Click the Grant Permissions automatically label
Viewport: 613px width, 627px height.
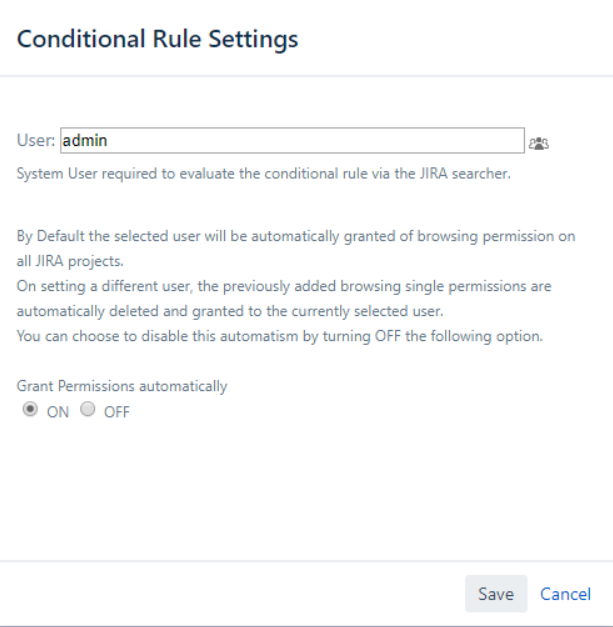click(122, 386)
